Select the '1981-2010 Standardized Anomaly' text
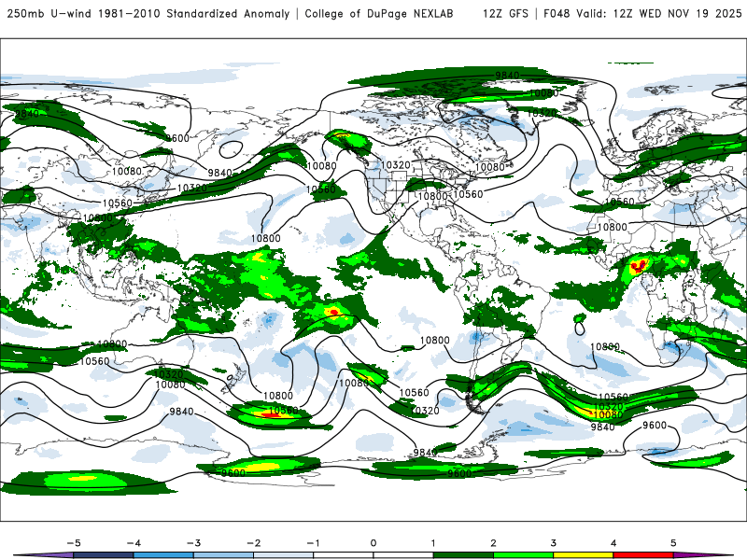747x560 pixels. (x=194, y=13)
